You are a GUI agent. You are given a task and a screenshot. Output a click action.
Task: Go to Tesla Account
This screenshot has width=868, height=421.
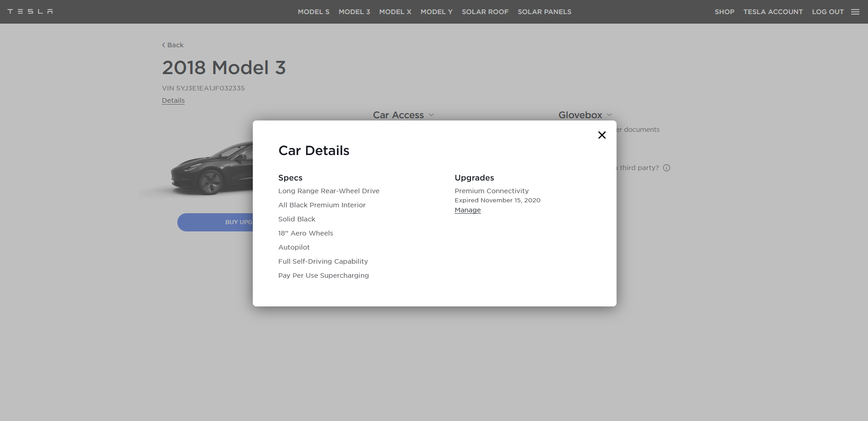point(773,12)
